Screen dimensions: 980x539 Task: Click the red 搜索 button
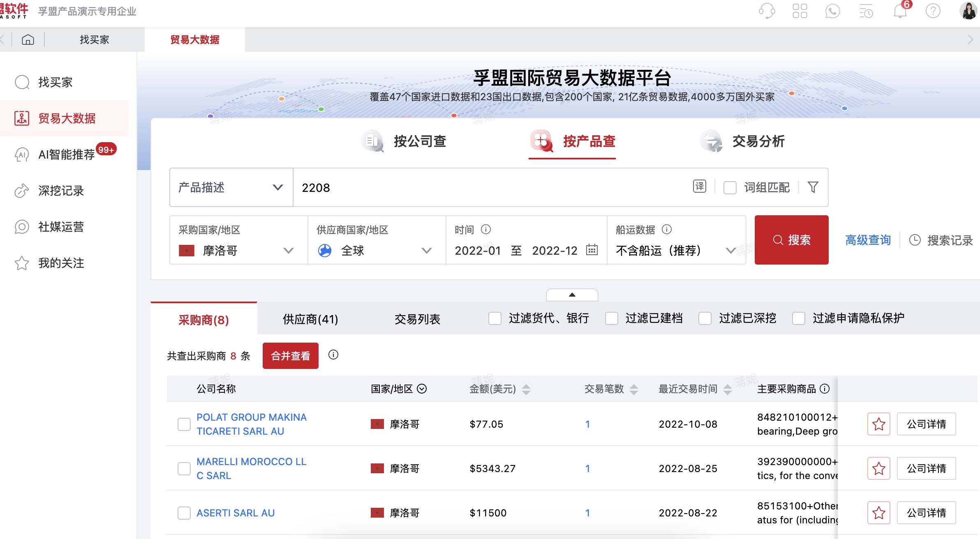791,240
